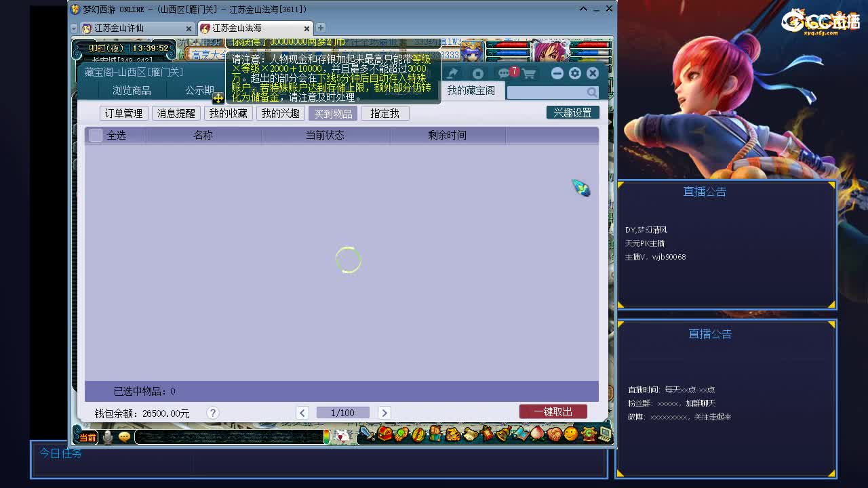The height and width of the screenshot is (488, 868).
Task: Open the 消息提醒 sub-tab
Action: point(176,113)
